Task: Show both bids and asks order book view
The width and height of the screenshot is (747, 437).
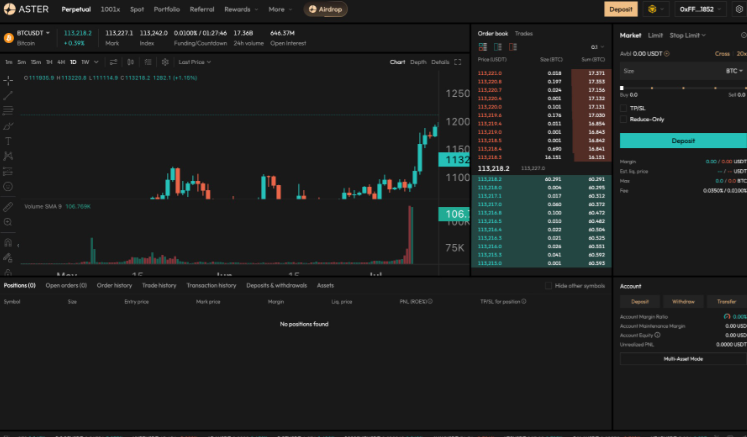Action: 483,47
